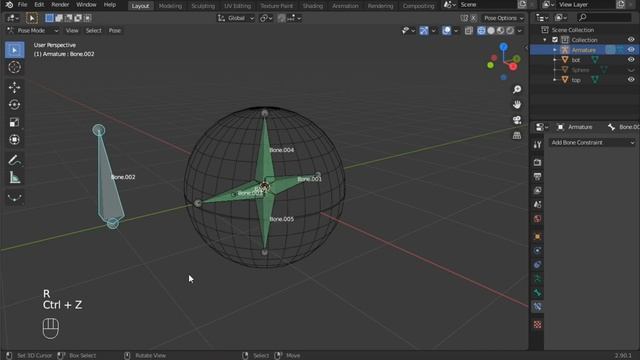
Task: Choose the Rotate tool
Action: tap(15, 105)
